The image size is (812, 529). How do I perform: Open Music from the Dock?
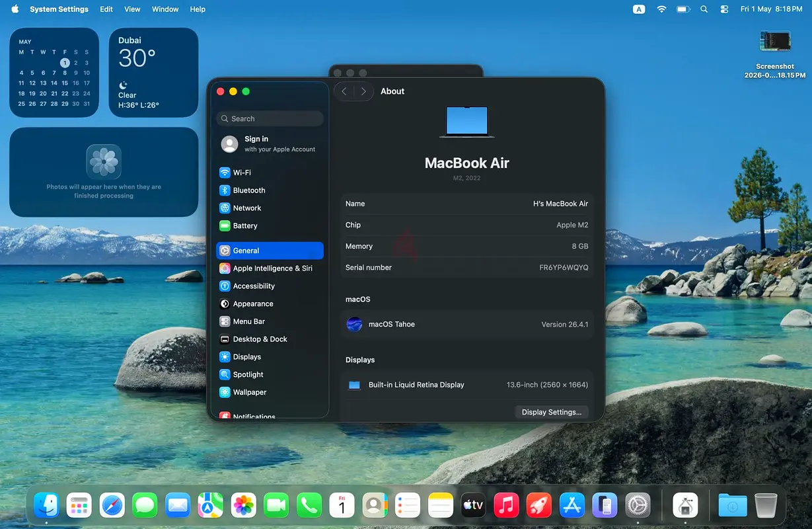click(x=506, y=506)
